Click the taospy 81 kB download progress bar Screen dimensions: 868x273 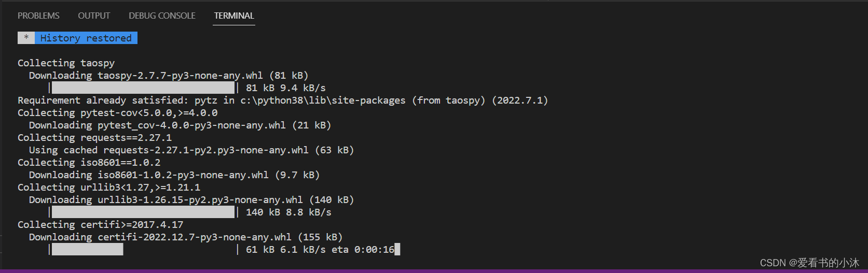pyautogui.click(x=143, y=88)
